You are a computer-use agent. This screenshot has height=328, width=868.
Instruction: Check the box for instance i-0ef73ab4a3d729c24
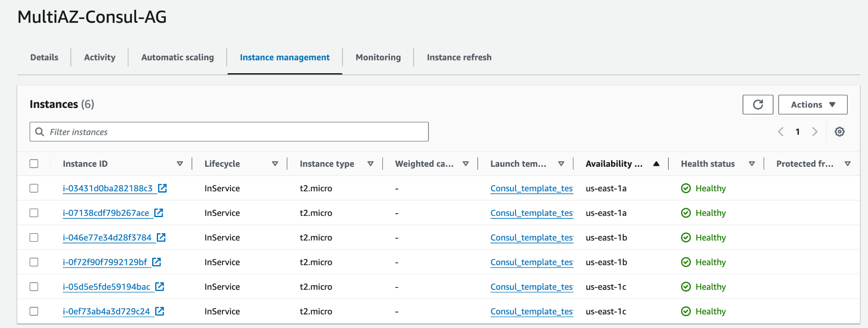coord(34,311)
